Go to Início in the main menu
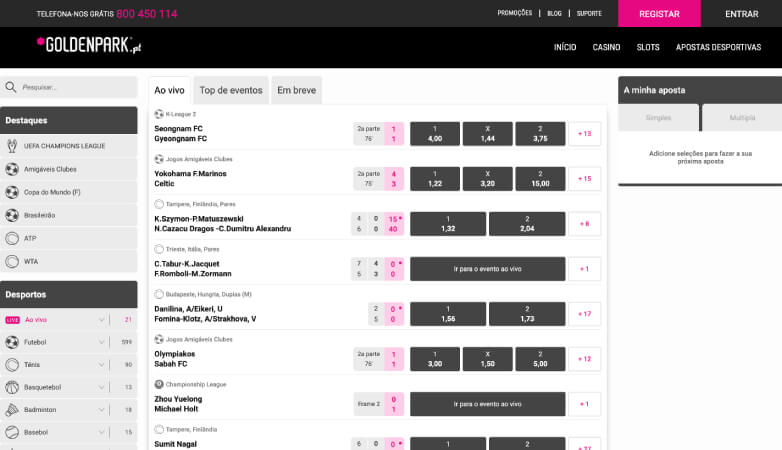This screenshot has width=782, height=450. tap(565, 47)
